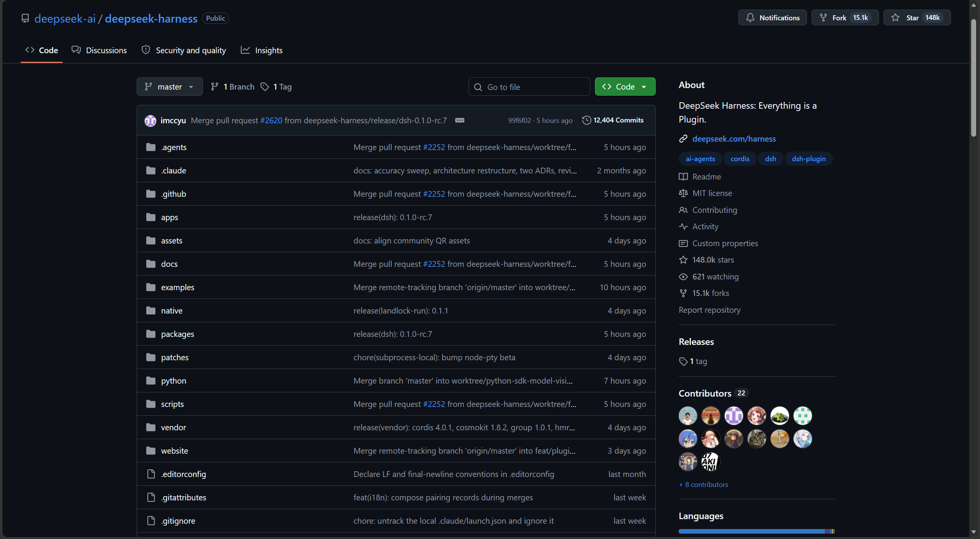Click the ai-agents topic tag

click(x=701, y=159)
